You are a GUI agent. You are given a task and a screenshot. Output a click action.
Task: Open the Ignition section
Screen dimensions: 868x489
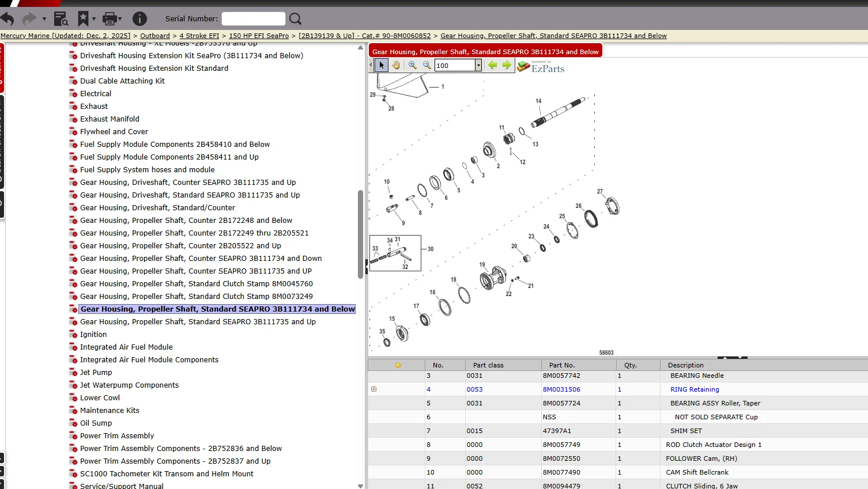(x=93, y=334)
